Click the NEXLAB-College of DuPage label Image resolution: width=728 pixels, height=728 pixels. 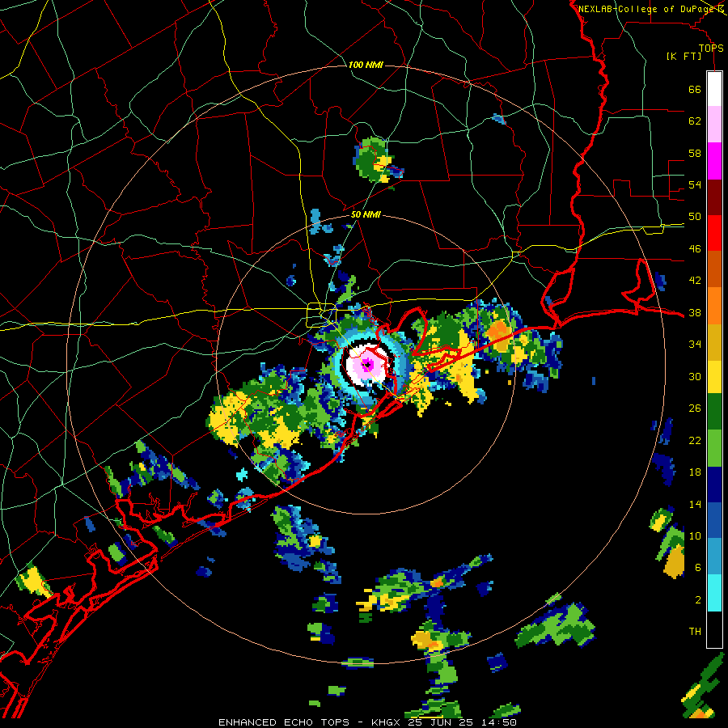[645, 9]
